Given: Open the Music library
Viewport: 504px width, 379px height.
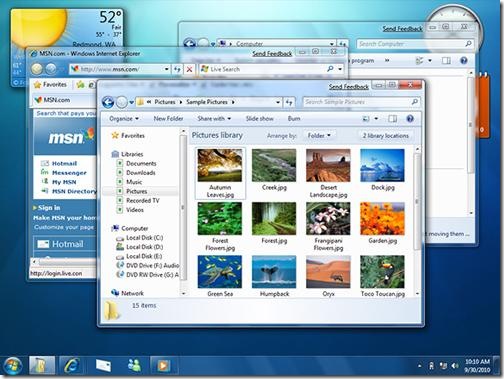Looking at the screenshot, I should [x=130, y=182].
